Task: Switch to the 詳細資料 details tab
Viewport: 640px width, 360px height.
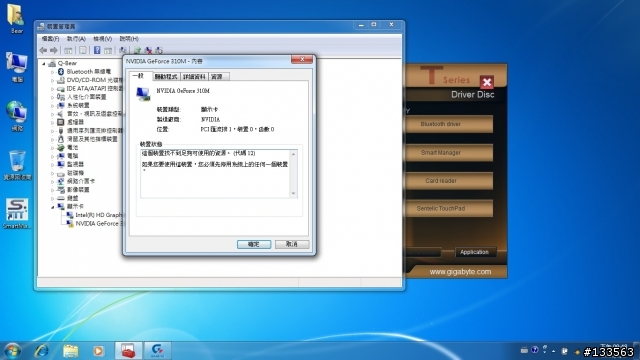Action: pyautogui.click(x=194, y=77)
